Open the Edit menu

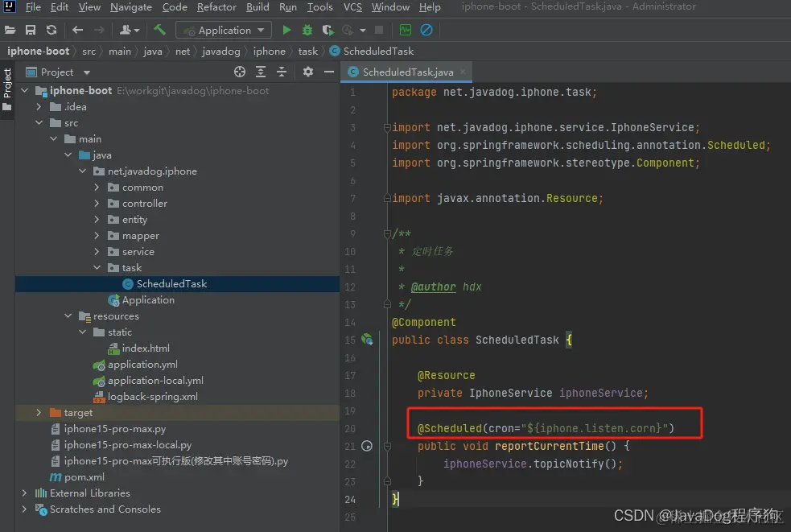click(x=59, y=7)
